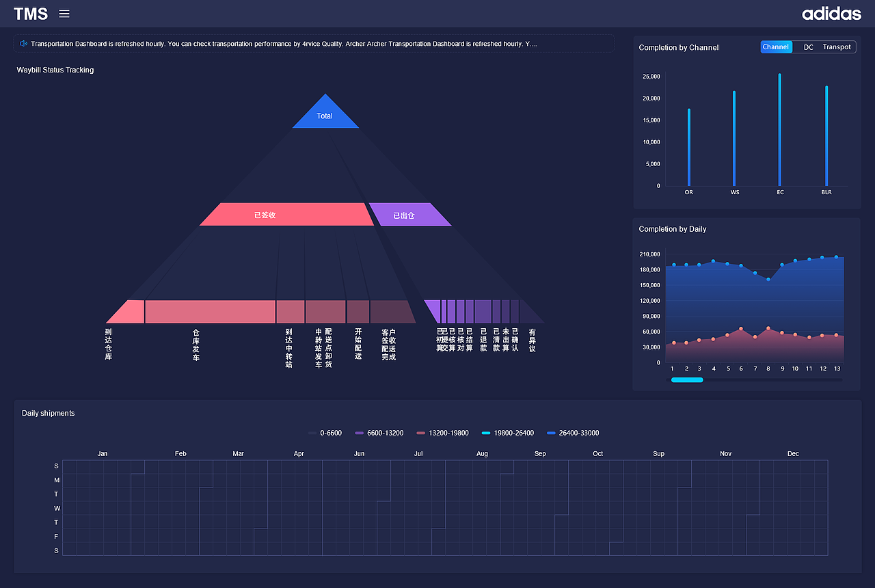Click the TMS title
Viewport: 875px width, 588px height.
(31, 14)
